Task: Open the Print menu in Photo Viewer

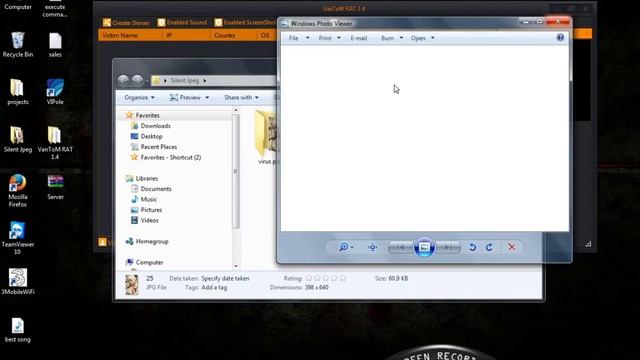Action: [x=329, y=38]
